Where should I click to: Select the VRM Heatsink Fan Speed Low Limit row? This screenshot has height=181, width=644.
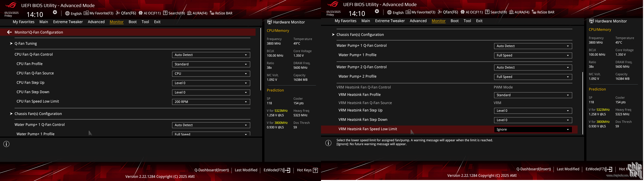(x=449, y=129)
